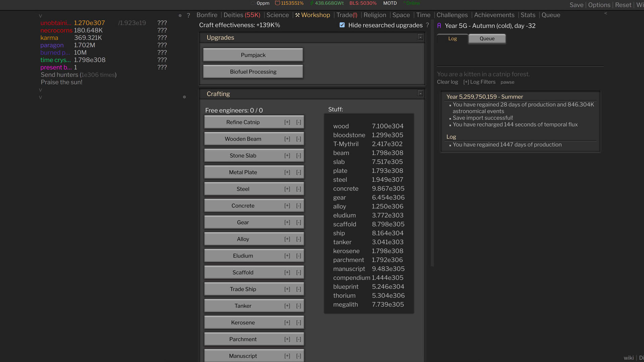Image resolution: width=644 pixels, height=362 pixels.
Task: Switch to the Science tab
Action: click(277, 15)
